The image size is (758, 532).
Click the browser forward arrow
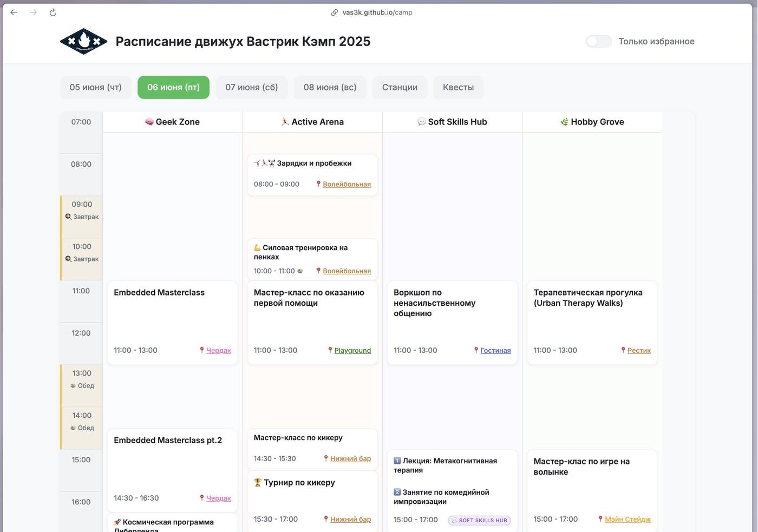(x=34, y=12)
